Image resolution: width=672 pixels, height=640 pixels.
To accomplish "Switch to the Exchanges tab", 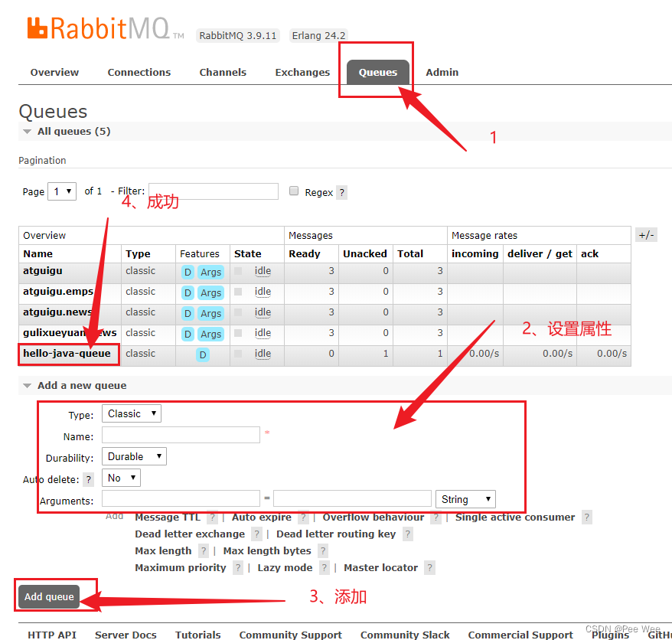I will (x=302, y=72).
